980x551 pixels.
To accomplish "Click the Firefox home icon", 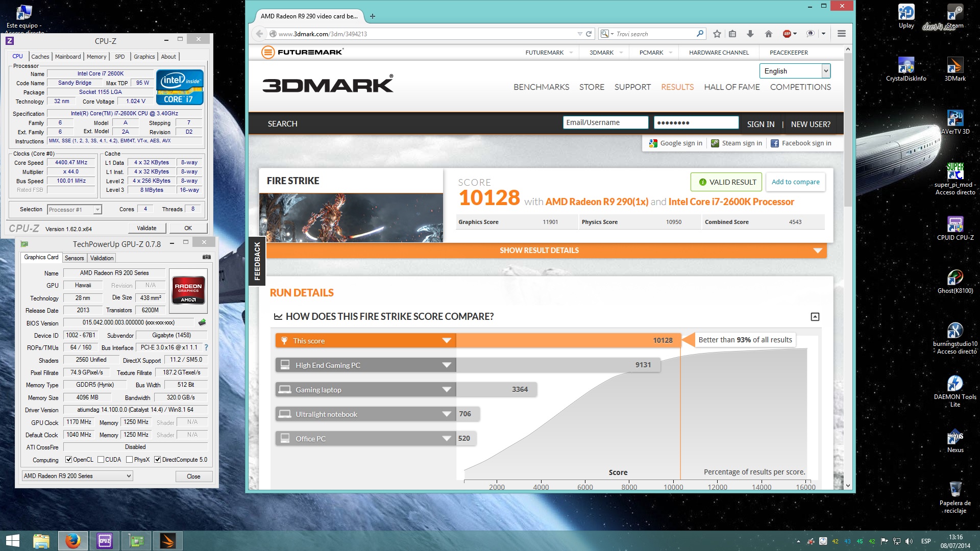I will pos(768,34).
